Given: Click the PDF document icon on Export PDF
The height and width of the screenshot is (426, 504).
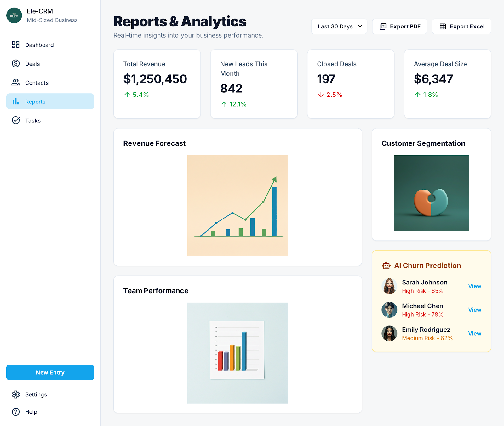Looking at the screenshot, I should tap(382, 26).
